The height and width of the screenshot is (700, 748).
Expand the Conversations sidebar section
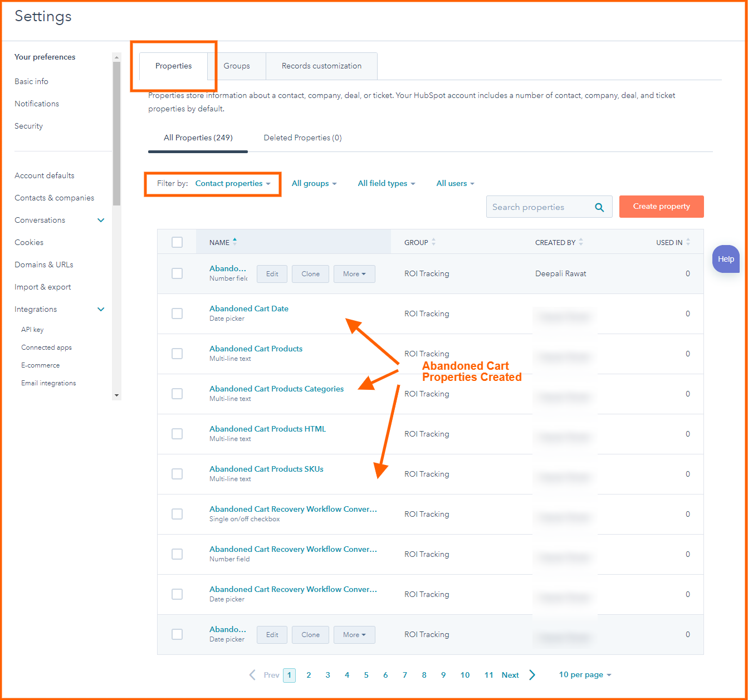101,220
